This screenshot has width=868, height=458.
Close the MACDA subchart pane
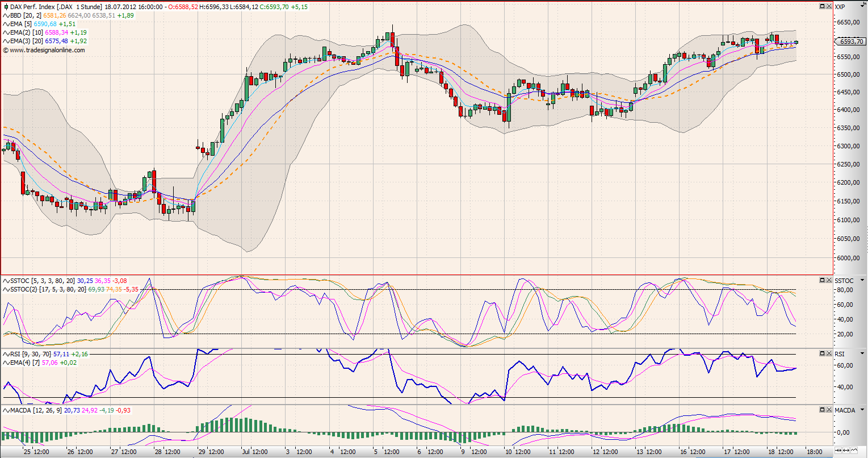point(828,409)
